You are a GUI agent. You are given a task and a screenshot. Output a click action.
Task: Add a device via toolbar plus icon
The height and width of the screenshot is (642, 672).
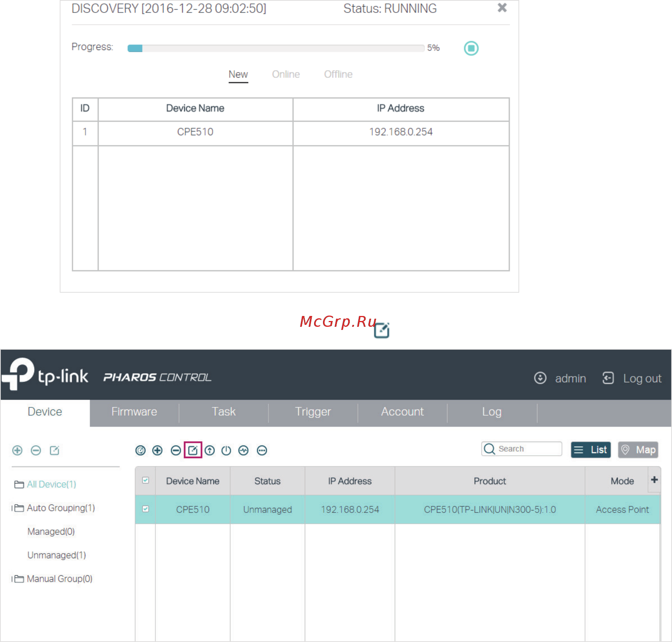pos(157,450)
